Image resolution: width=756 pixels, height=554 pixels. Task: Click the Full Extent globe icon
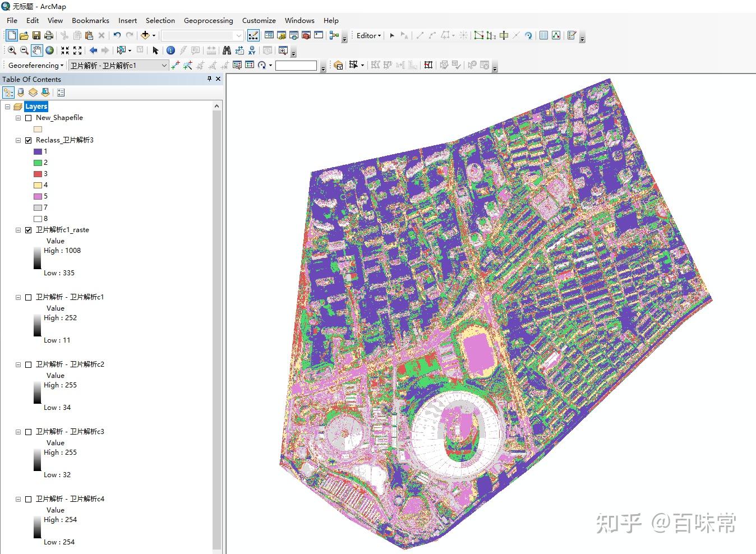(x=50, y=50)
